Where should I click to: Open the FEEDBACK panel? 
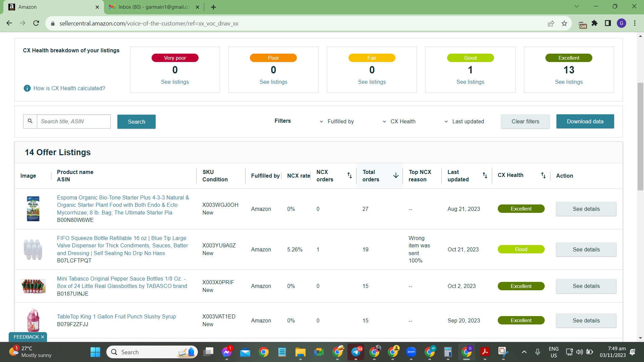(26, 337)
